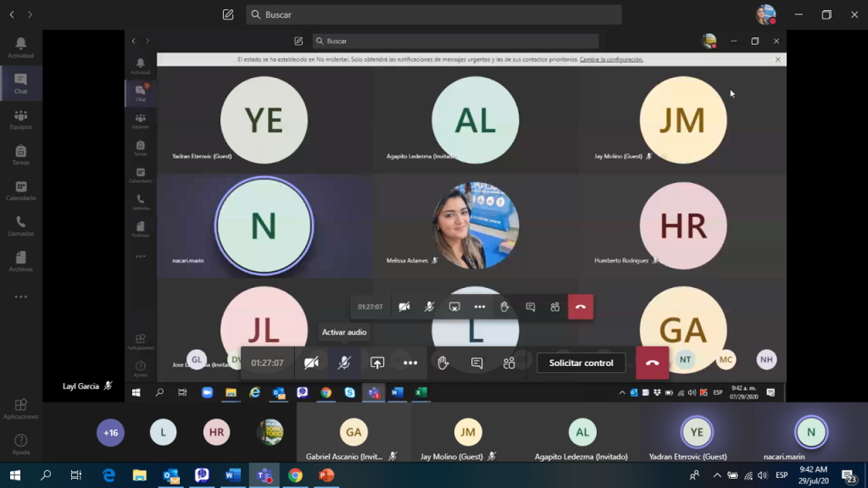
Task: Click the small red hang up button in the shared screen
Action: [581, 307]
